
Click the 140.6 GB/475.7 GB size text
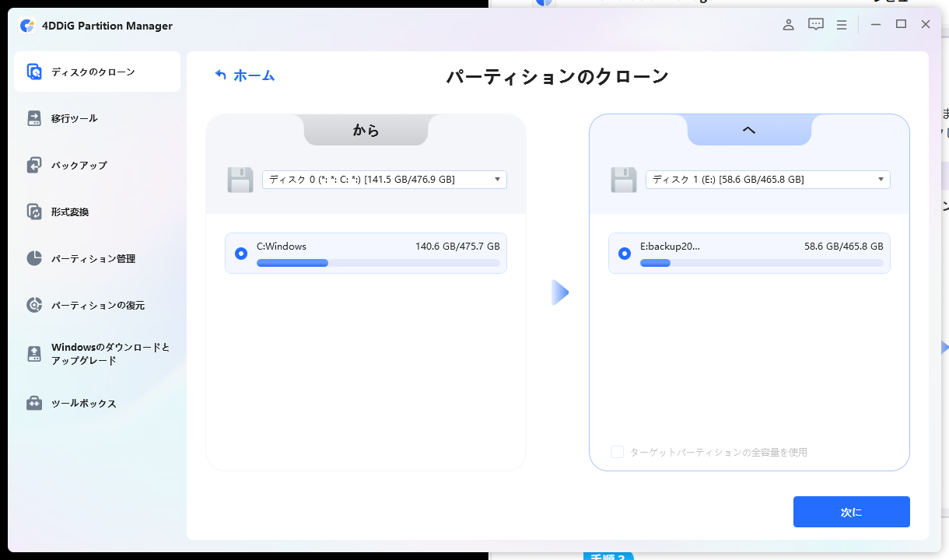457,246
